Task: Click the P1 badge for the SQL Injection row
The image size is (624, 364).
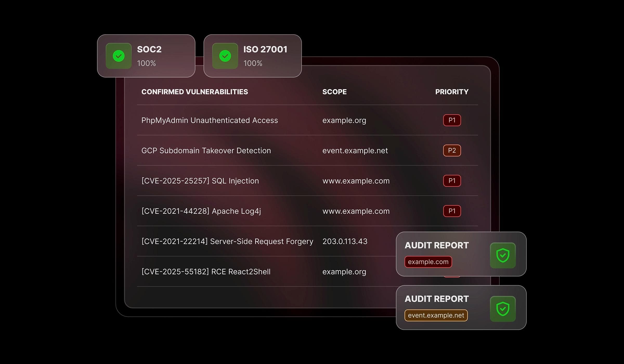Action: point(452,181)
